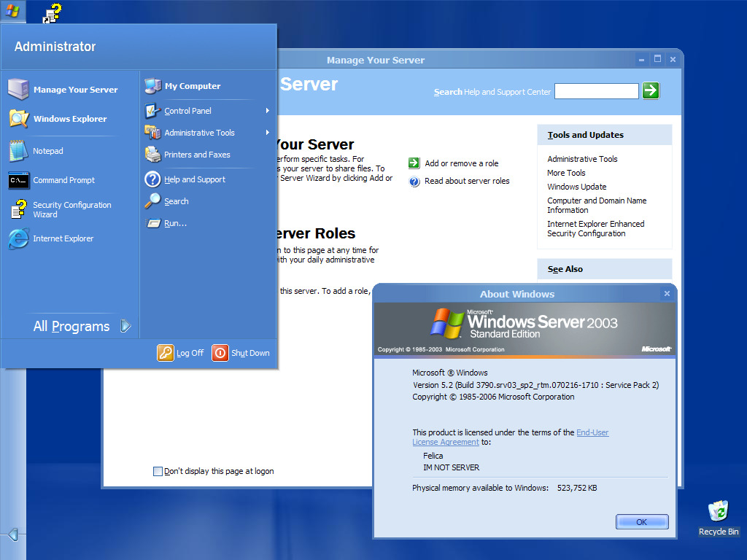Image resolution: width=747 pixels, height=560 pixels.
Task: Start the Security Configuration Wizard in start menu
Action: tap(61, 209)
